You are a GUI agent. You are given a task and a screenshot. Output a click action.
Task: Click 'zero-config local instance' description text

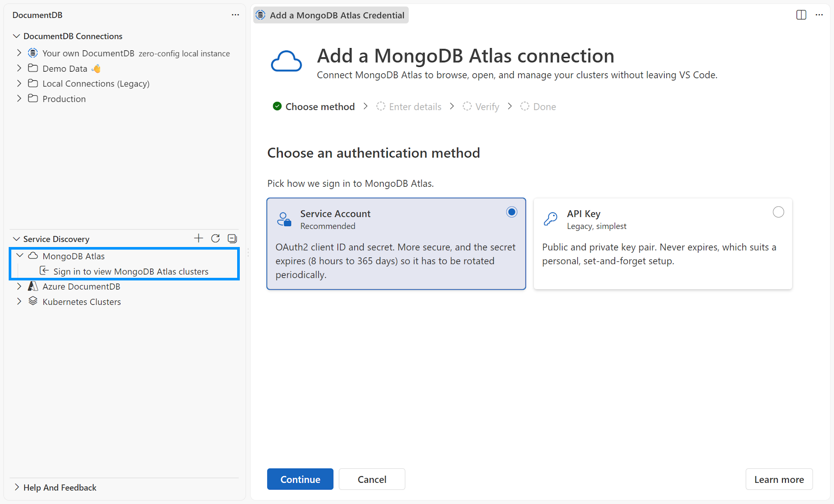tap(184, 53)
